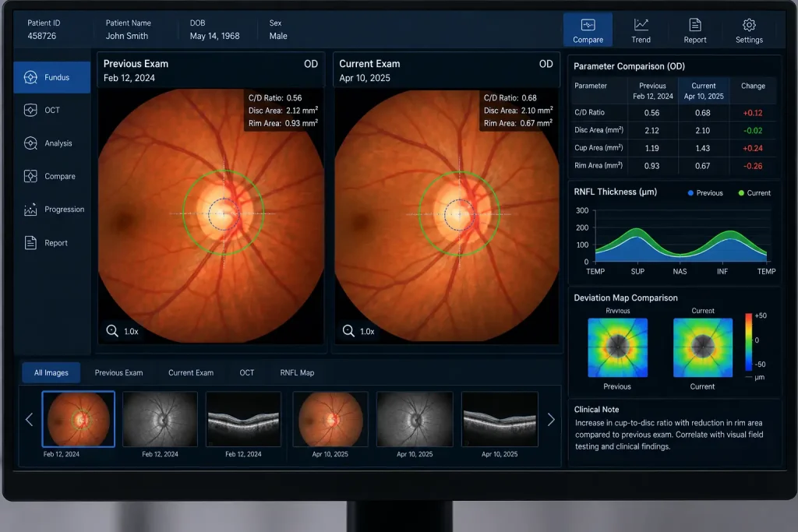Switch to the Current Exam tab
This screenshot has height=532, width=798.
click(x=191, y=372)
